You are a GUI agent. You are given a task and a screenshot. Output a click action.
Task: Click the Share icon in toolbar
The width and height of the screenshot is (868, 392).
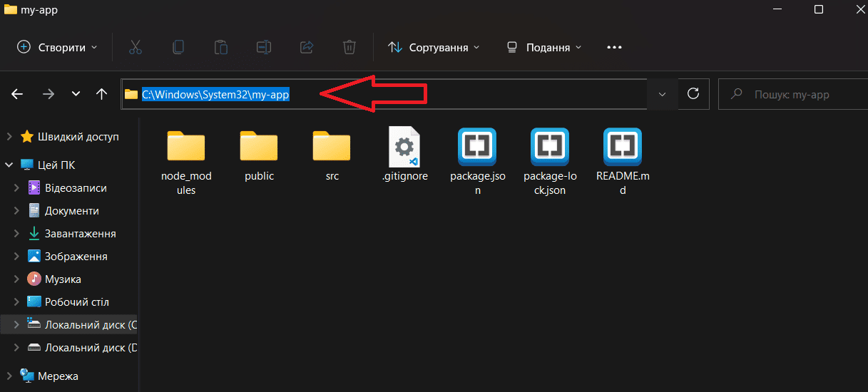pyautogui.click(x=307, y=48)
